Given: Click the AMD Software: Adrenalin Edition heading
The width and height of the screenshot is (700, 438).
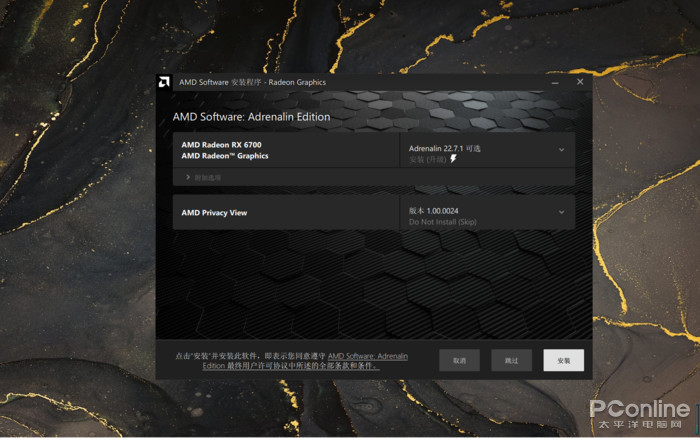Looking at the screenshot, I should point(251,117).
